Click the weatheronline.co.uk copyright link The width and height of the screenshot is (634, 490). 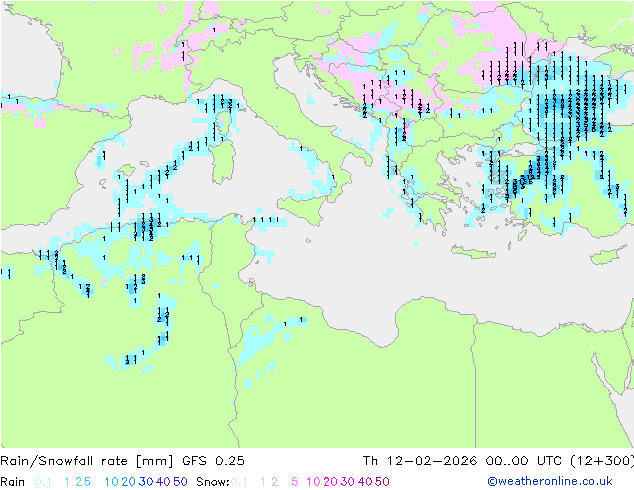click(550, 481)
